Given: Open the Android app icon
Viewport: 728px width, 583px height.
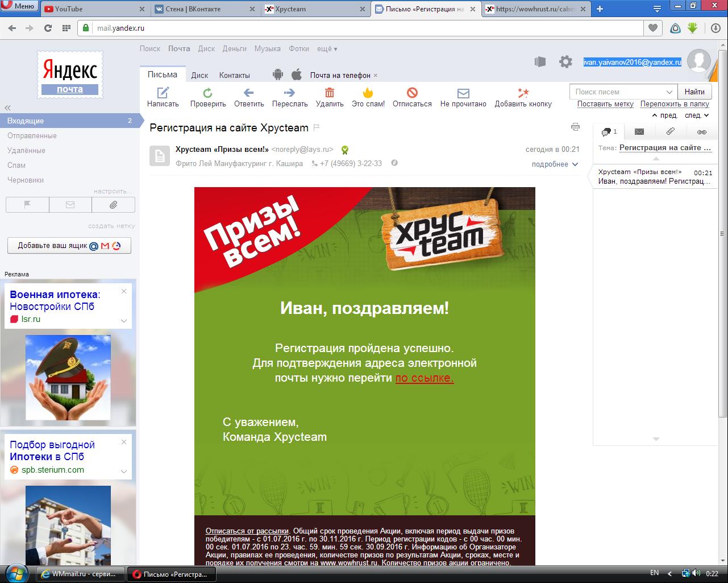Looking at the screenshot, I should 278,75.
